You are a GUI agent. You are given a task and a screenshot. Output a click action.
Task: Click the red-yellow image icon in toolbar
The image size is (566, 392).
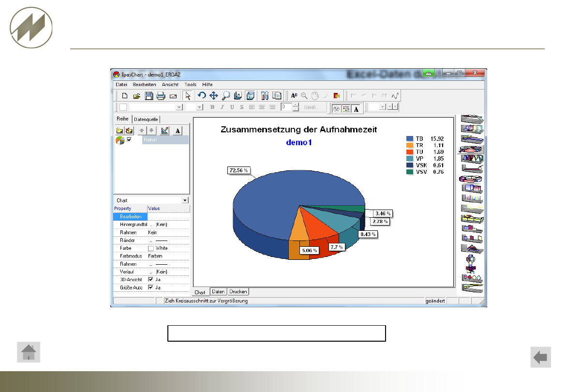pyautogui.click(x=336, y=96)
